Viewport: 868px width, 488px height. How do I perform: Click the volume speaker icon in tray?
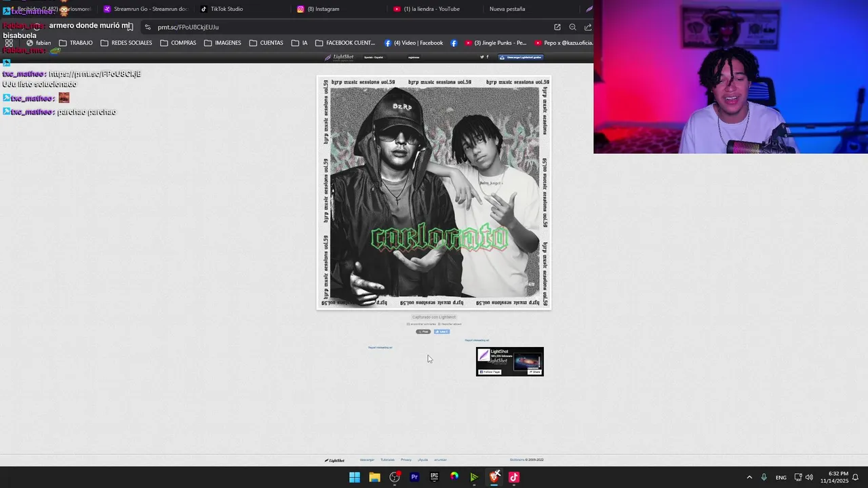(809, 477)
